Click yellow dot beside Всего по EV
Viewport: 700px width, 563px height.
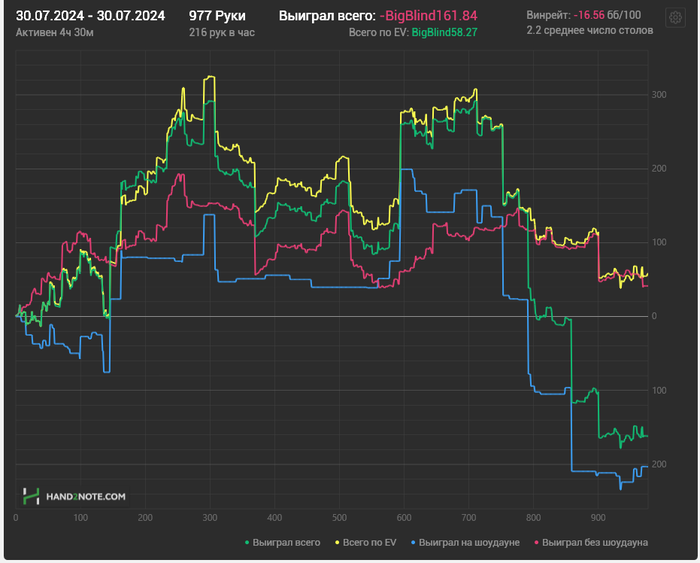point(336,543)
